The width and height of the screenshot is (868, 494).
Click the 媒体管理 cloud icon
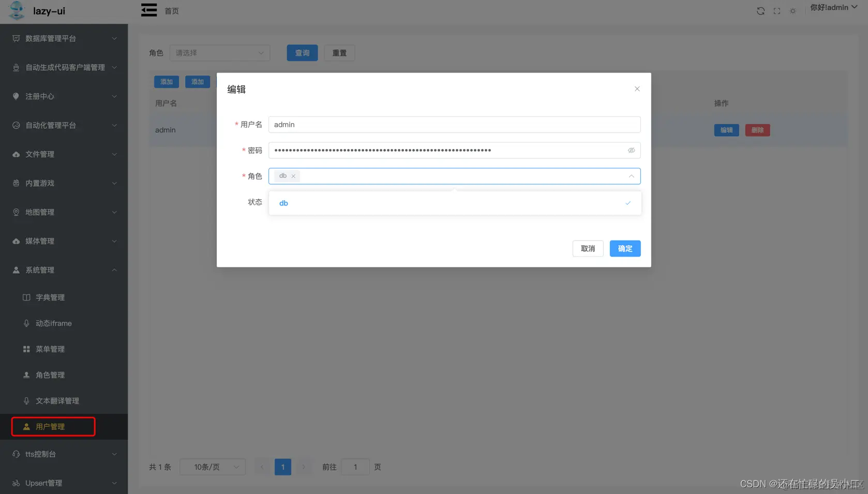[x=16, y=241]
